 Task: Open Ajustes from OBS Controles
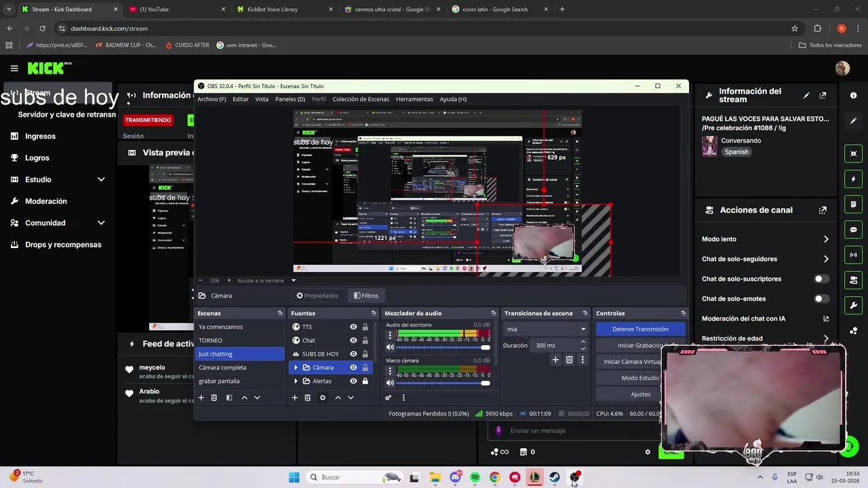pyautogui.click(x=640, y=394)
